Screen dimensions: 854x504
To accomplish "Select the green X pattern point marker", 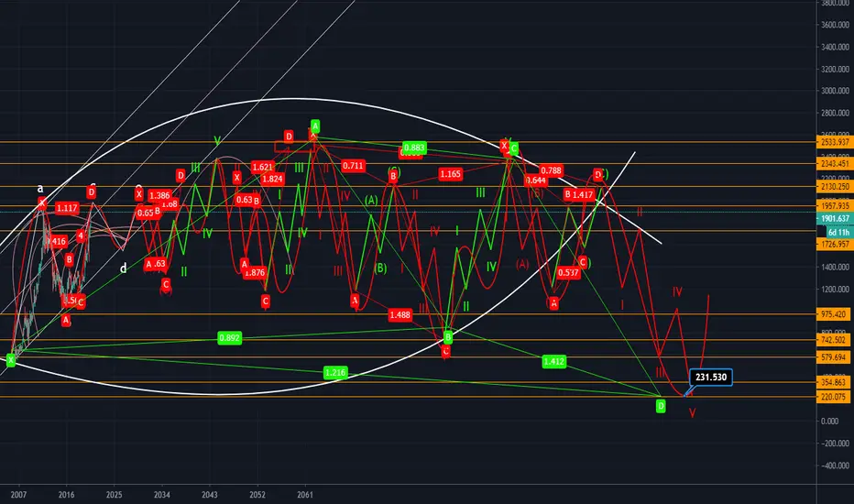I will tap(10, 359).
